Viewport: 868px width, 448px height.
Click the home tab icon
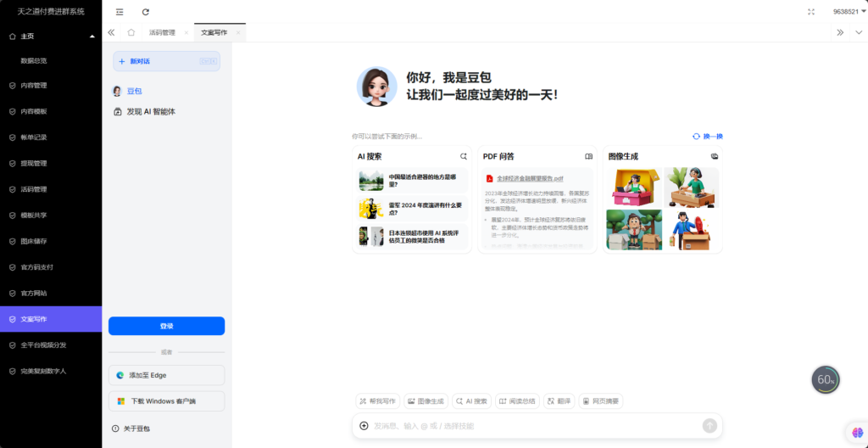(131, 33)
